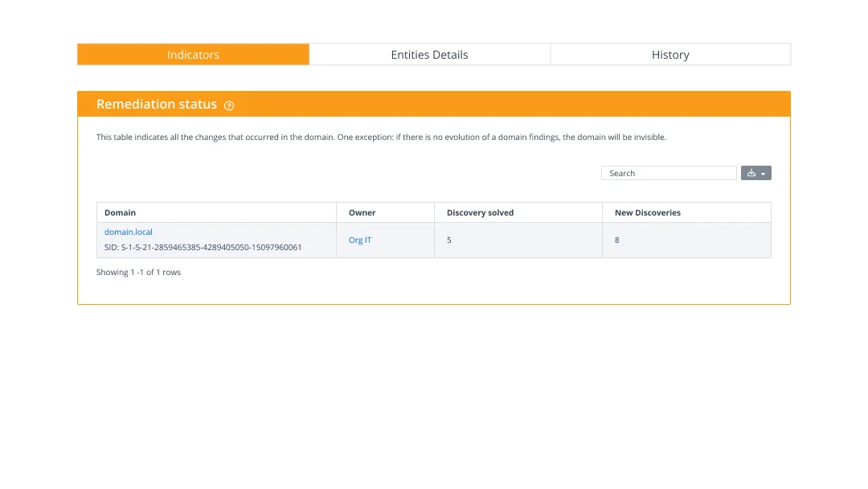Open the History tab
This screenshot has width=868, height=489.
(x=670, y=54)
